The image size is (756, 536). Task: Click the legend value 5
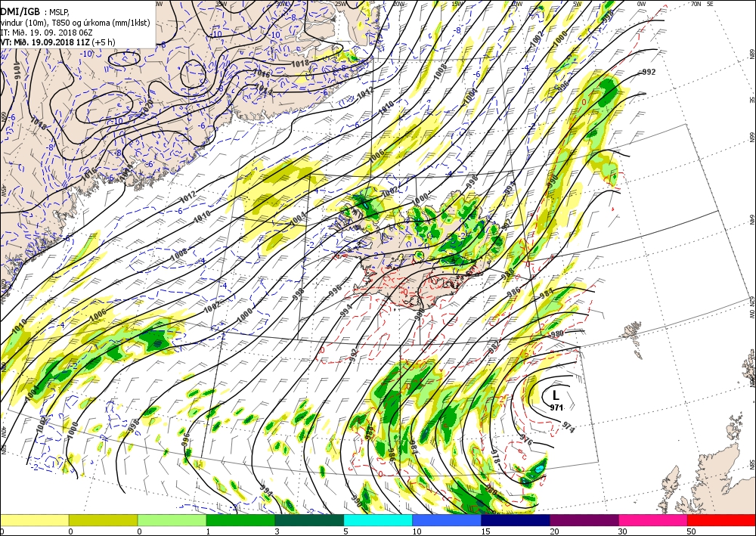[x=345, y=531]
